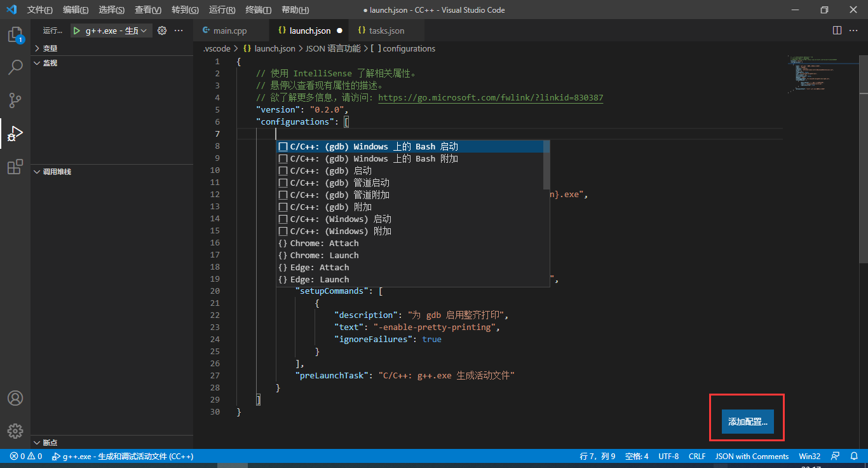The height and width of the screenshot is (468, 868).
Task: Collapse the 断点 section
Action: [x=111, y=443]
